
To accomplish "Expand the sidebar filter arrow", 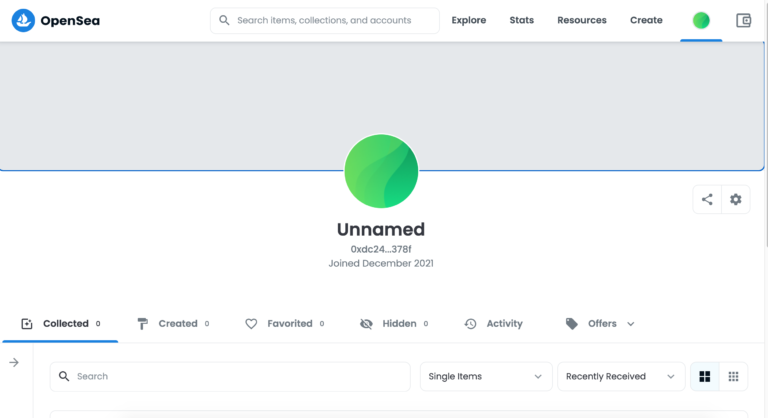I will [x=14, y=362].
